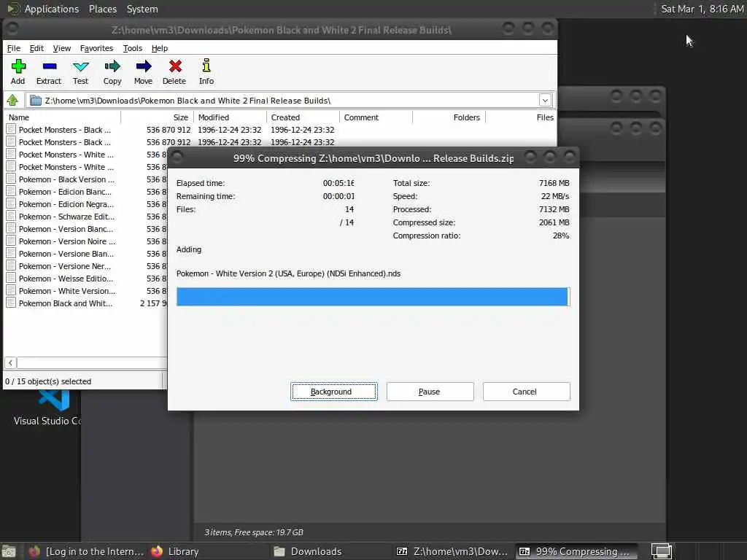Go up one folder with green arrow
Image resolution: width=747 pixels, height=560 pixels.
[x=12, y=101]
